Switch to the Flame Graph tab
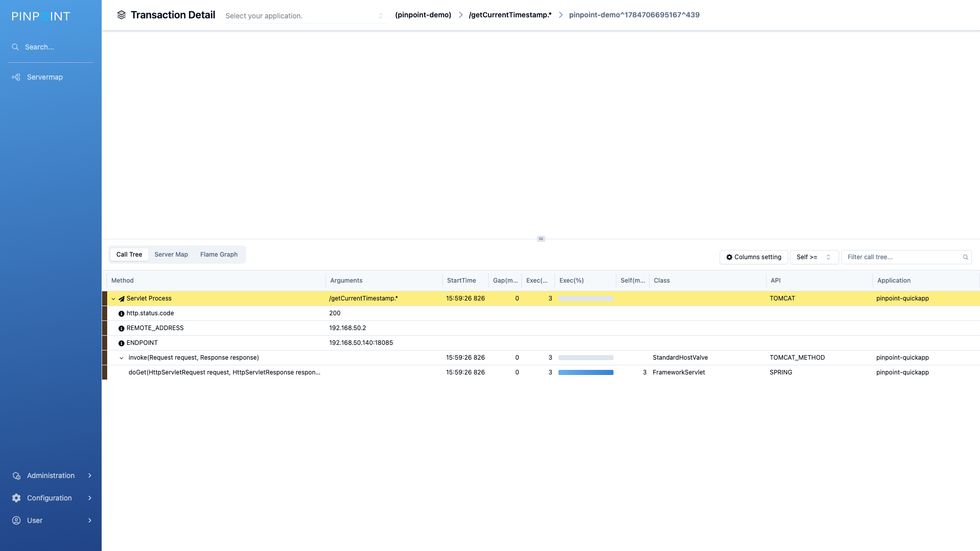Viewport: 980px width, 551px height. click(x=219, y=255)
